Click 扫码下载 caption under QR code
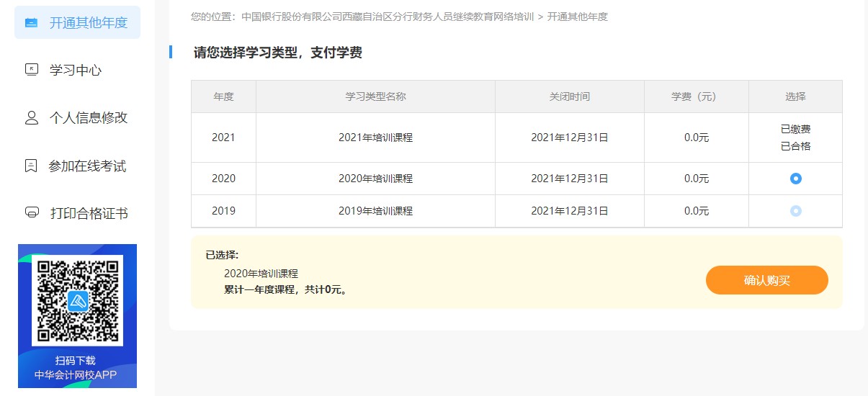This screenshot has height=396, width=868. (76, 361)
